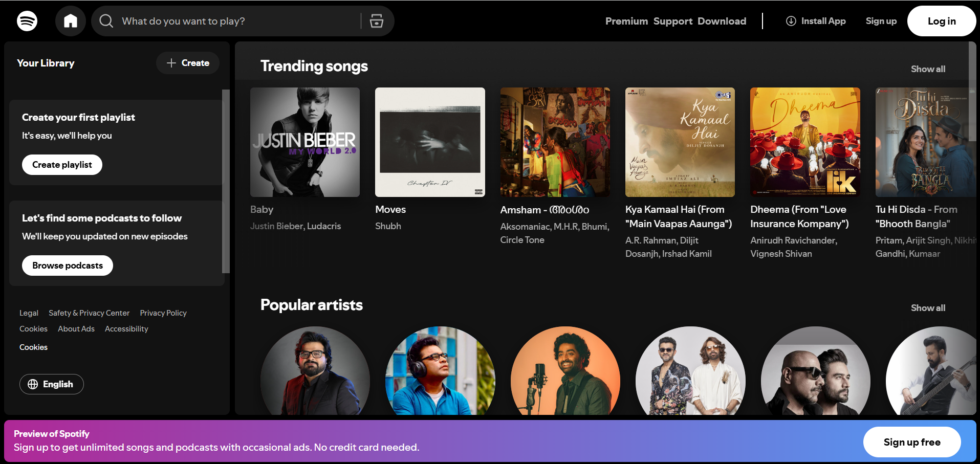Click the 'Amsham' song title
The width and height of the screenshot is (980, 464).
[x=545, y=210]
